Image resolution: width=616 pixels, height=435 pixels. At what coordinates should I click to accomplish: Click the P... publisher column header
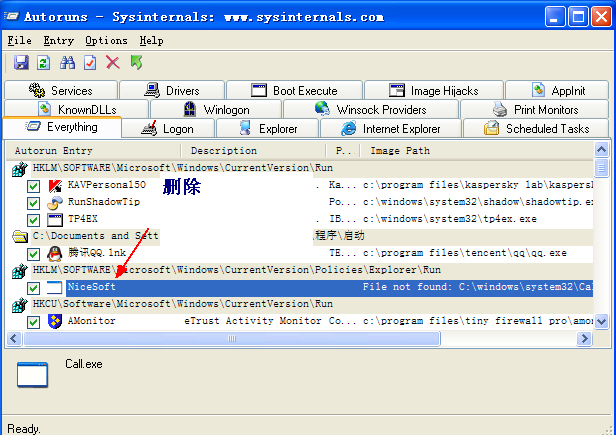tap(343, 151)
